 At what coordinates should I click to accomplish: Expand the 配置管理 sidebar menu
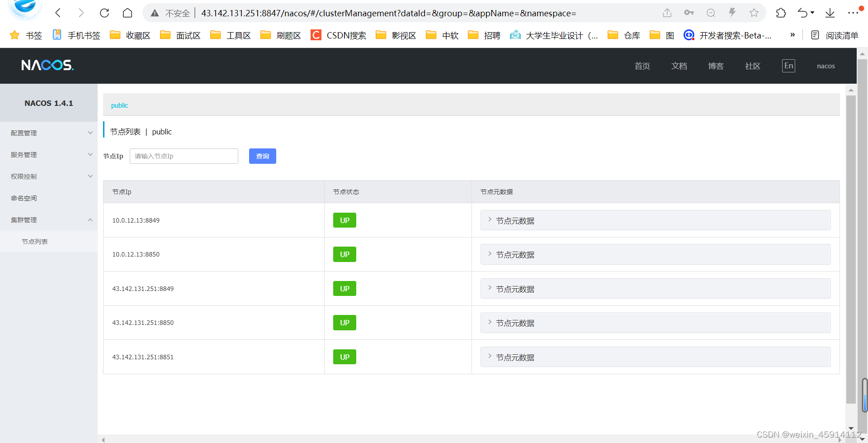(x=49, y=133)
